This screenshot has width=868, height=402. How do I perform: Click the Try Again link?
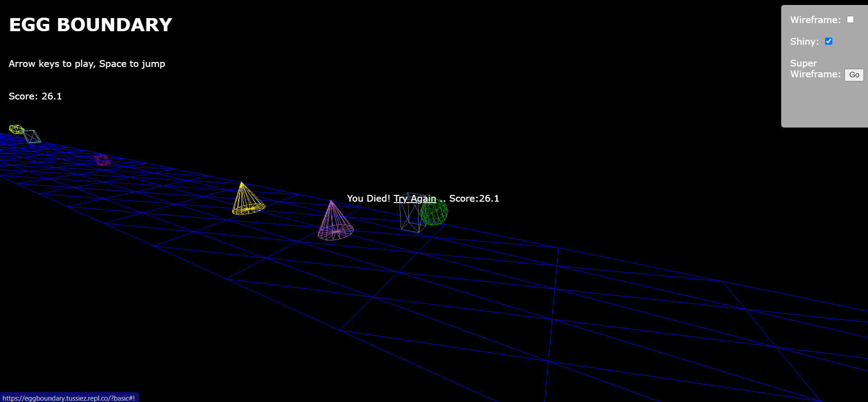coord(415,199)
